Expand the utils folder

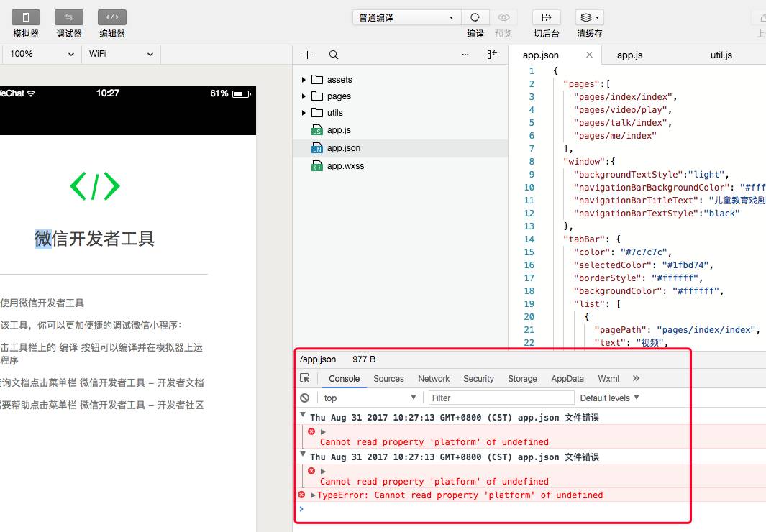click(304, 113)
